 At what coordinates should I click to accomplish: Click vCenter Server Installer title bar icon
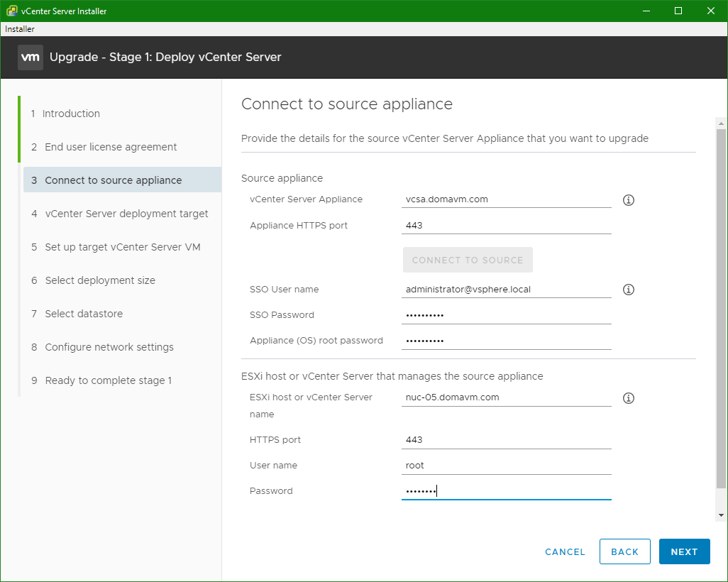pos(11,11)
